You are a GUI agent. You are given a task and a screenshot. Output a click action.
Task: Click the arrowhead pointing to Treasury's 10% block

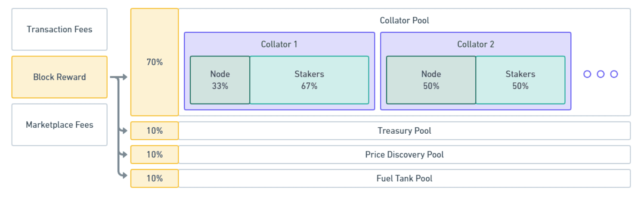(125, 130)
